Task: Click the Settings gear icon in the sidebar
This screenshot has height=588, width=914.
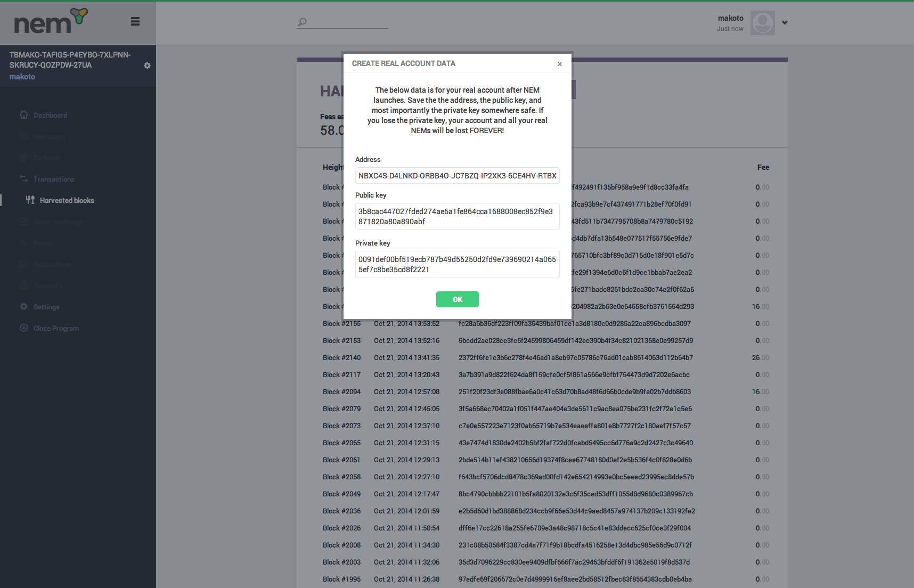Action: pos(24,306)
